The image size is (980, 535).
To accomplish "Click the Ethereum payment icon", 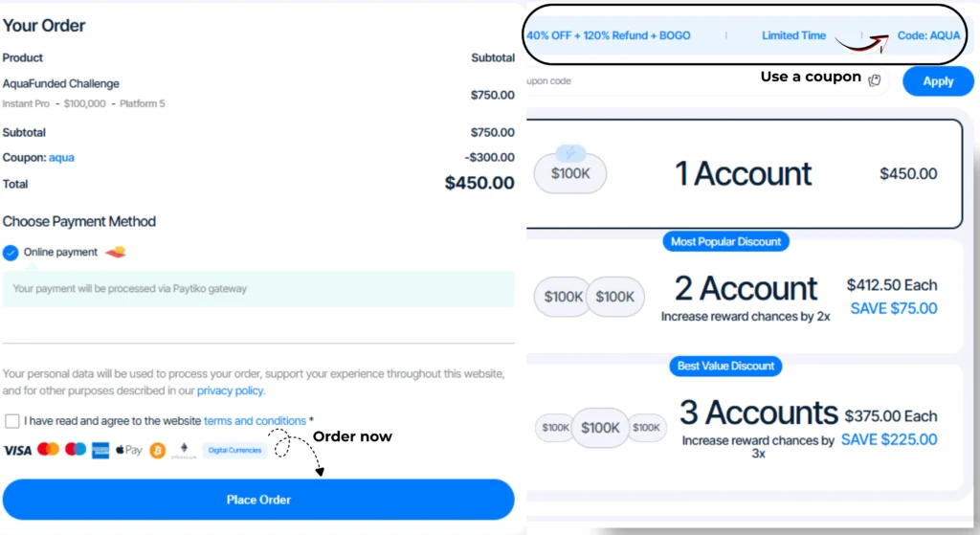I will [185, 450].
